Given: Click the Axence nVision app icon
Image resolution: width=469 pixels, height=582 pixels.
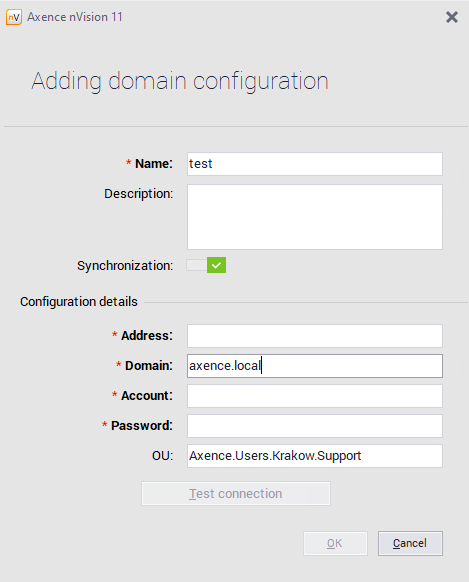Looking at the screenshot, I should point(14,17).
